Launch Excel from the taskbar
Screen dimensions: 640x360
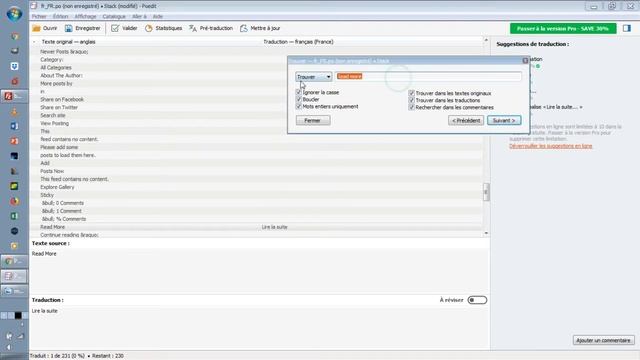(14, 216)
